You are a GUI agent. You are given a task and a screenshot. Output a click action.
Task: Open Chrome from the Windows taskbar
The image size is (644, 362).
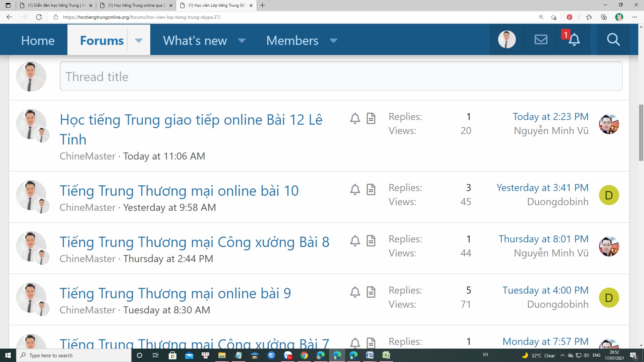click(304, 355)
